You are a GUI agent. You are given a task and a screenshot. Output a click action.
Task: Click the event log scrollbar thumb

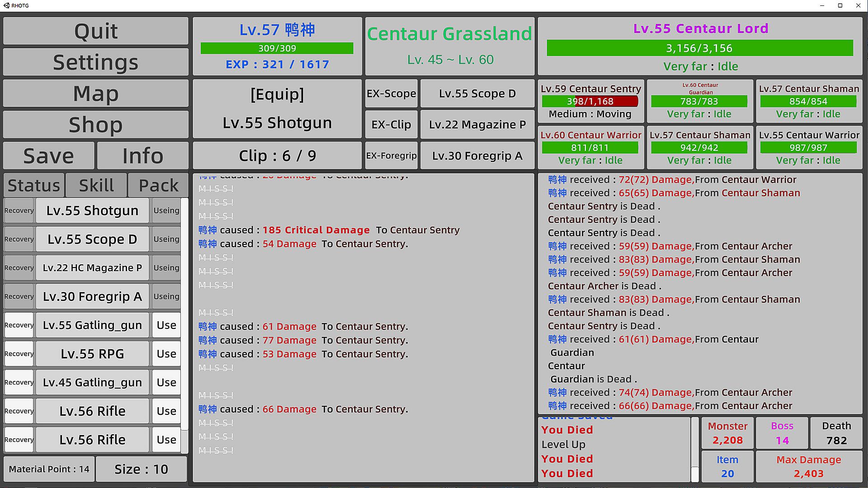click(695, 474)
